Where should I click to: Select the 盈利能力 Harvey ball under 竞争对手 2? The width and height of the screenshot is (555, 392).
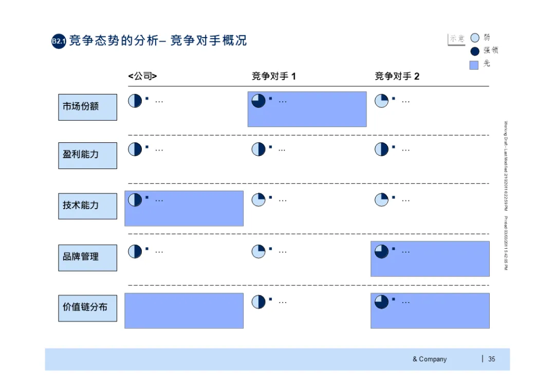point(381,150)
